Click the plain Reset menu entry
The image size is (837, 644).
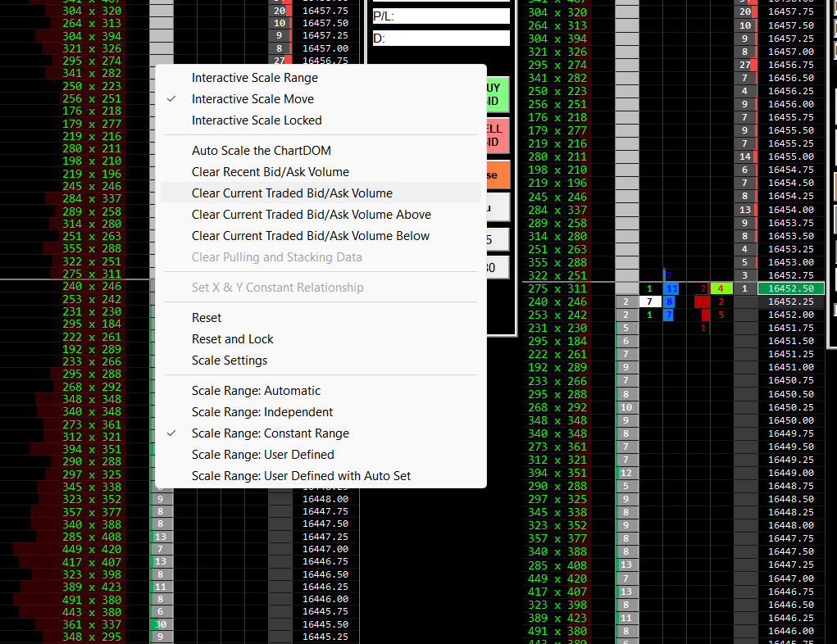coord(207,318)
